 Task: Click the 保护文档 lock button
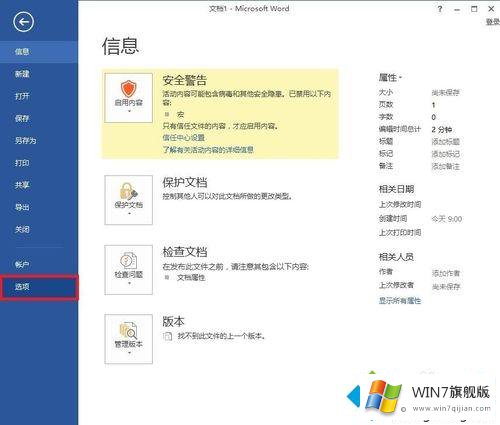[x=128, y=200]
